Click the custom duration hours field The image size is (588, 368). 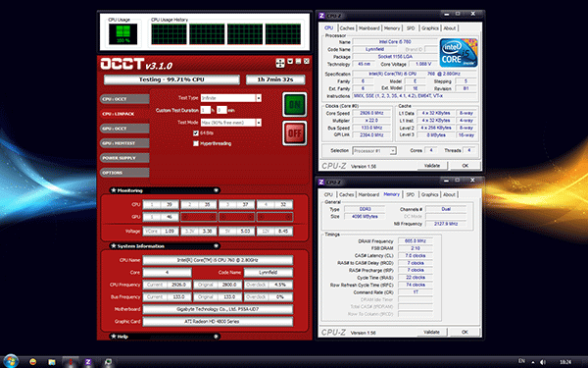pyautogui.click(x=205, y=110)
